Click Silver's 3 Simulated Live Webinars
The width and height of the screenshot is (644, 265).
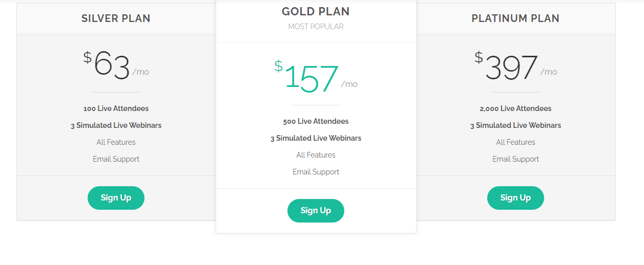click(116, 125)
